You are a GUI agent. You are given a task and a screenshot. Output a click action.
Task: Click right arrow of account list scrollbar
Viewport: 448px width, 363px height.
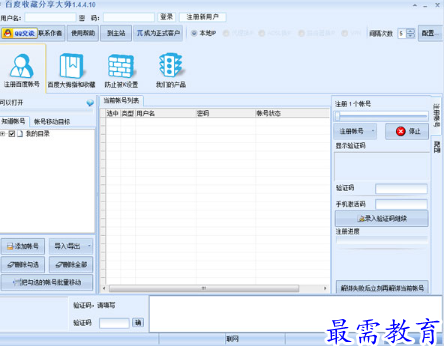[325, 288]
